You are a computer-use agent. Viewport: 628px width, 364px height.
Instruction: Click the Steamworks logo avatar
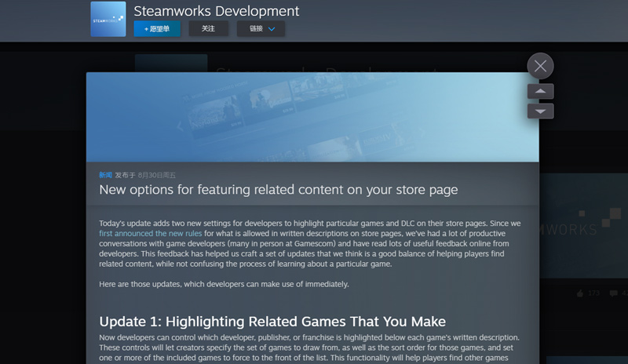[108, 19]
